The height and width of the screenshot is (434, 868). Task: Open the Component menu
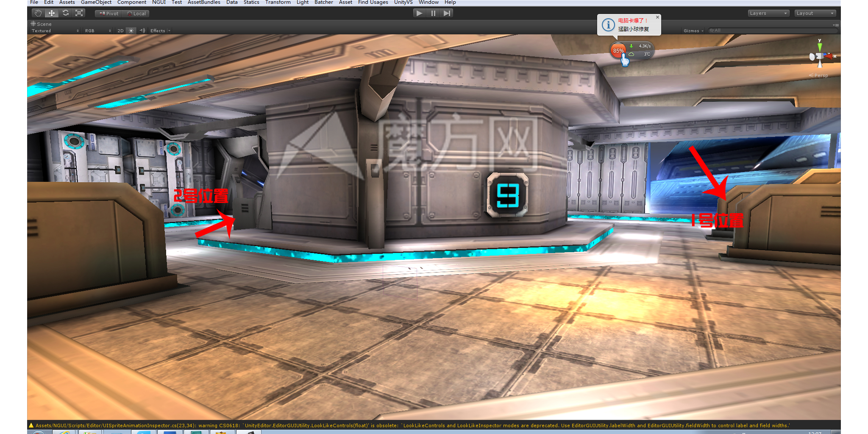click(x=132, y=2)
